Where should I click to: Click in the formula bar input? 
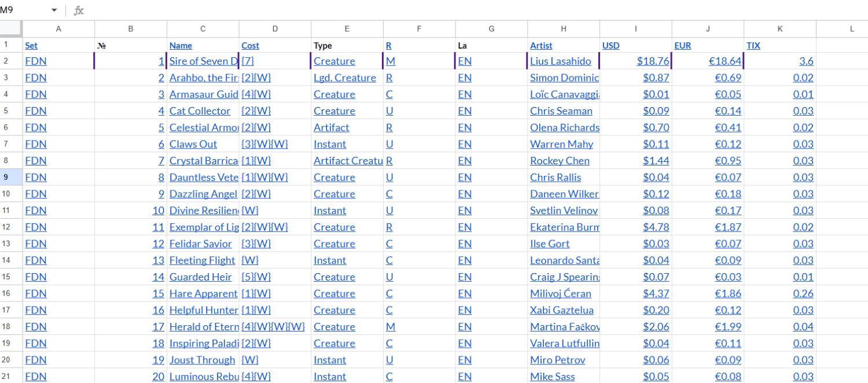[463, 10]
